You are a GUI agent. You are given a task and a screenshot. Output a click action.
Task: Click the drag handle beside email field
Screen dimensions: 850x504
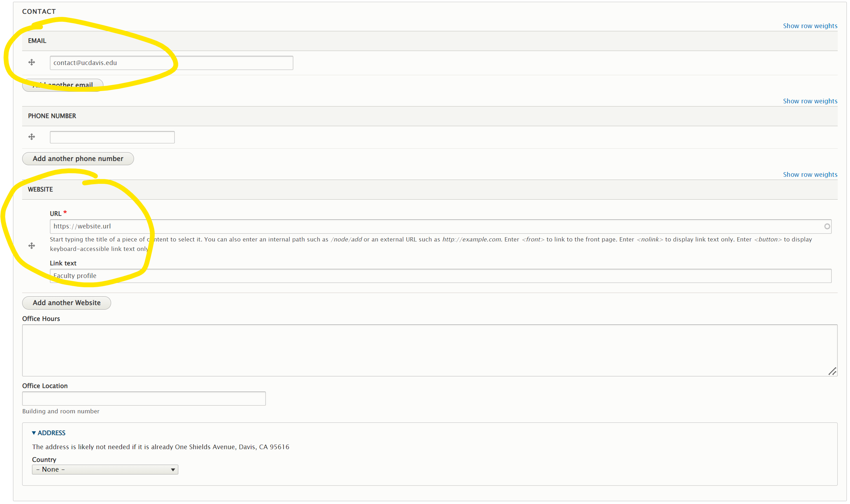point(32,63)
